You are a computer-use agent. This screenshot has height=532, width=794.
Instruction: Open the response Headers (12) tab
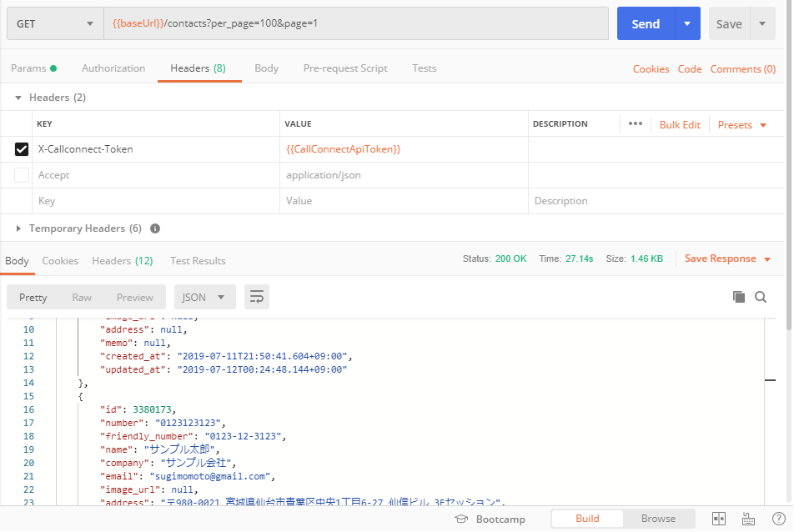(x=122, y=261)
